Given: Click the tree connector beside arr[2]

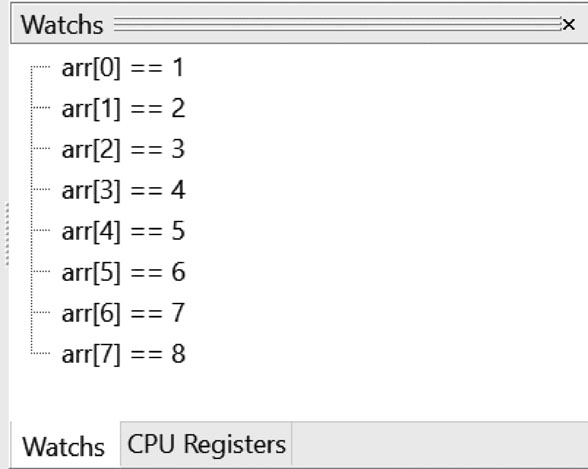Looking at the screenshot, I should (x=40, y=149).
